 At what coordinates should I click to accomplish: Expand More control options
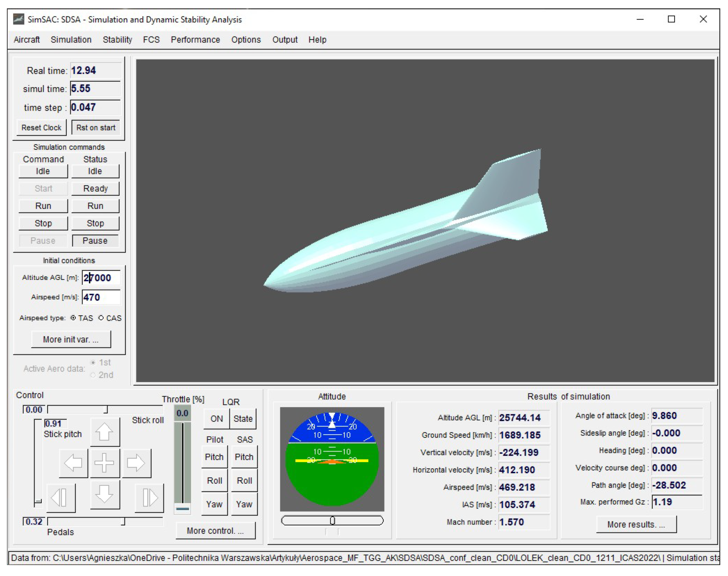point(215,531)
